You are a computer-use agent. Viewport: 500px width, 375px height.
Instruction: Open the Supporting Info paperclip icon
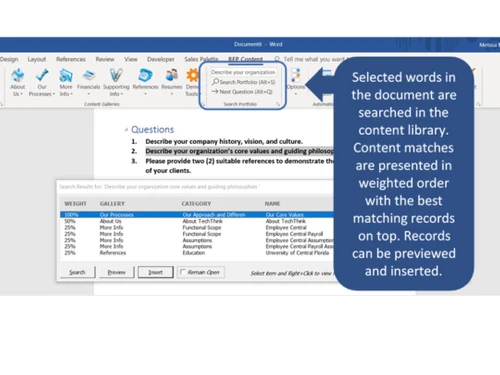pyautogui.click(x=116, y=75)
